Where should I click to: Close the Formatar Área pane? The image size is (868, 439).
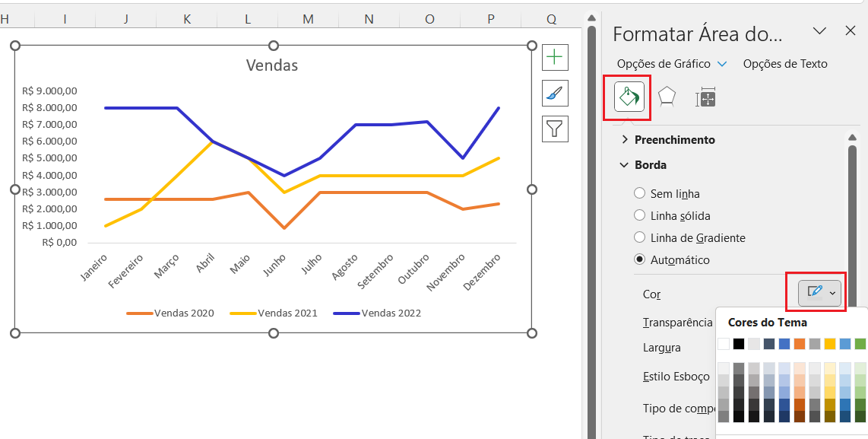[851, 31]
